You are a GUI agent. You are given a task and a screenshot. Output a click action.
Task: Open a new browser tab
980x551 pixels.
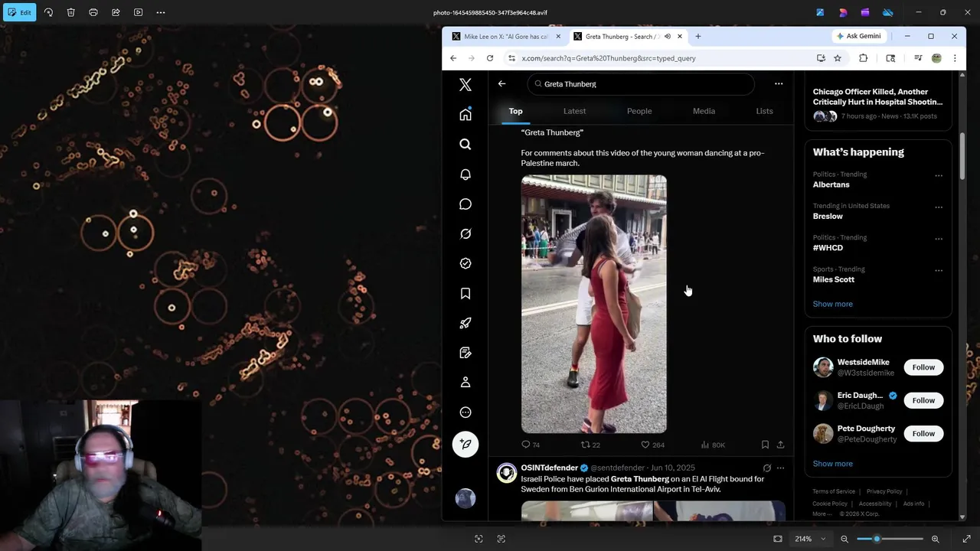pyautogui.click(x=697, y=36)
